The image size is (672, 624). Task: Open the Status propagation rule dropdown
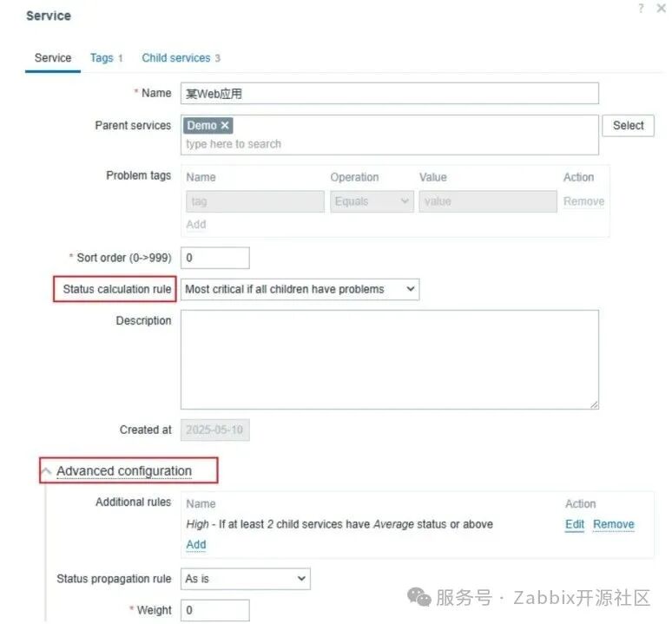246,579
